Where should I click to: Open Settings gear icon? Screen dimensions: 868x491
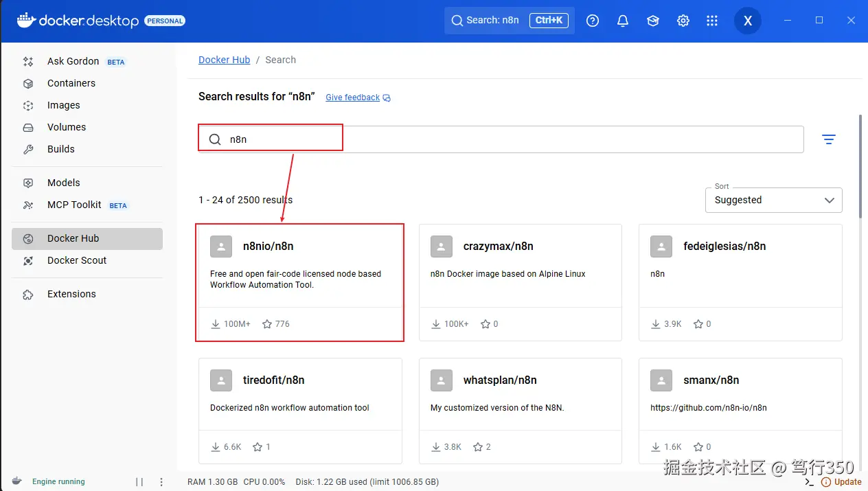pyautogui.click(x=683, y=21)
